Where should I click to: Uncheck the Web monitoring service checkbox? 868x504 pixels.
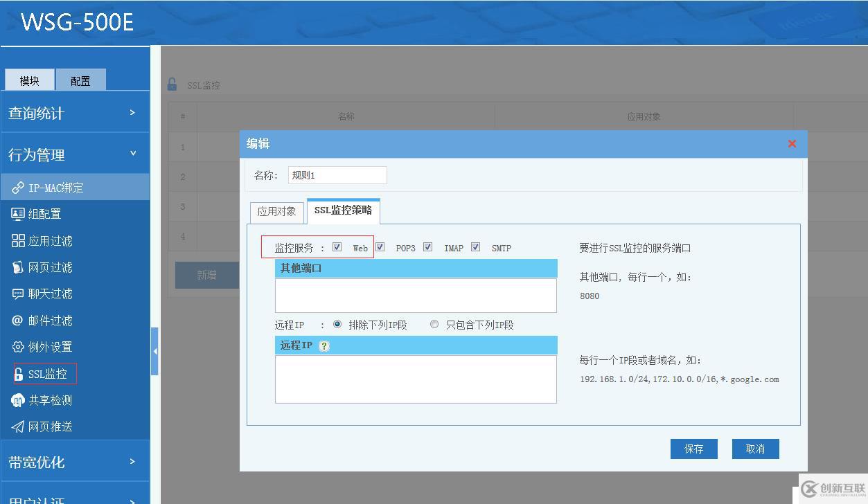click(337, 247)
